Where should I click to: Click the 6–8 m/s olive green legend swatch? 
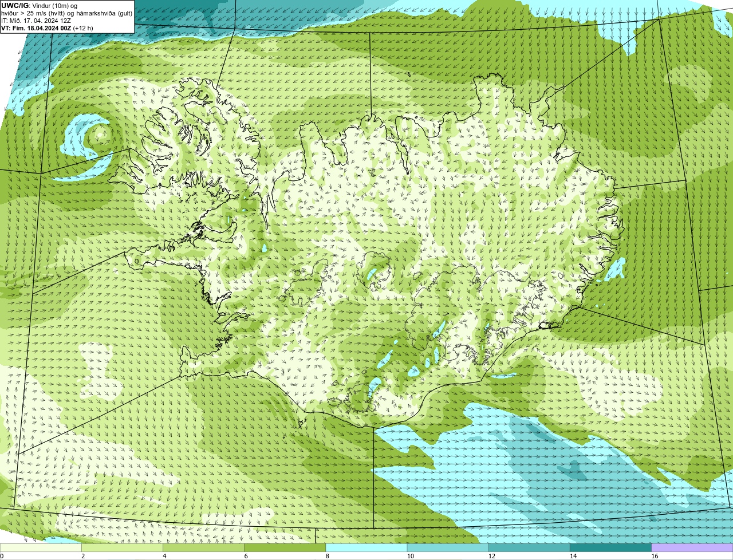click(285, 548)
